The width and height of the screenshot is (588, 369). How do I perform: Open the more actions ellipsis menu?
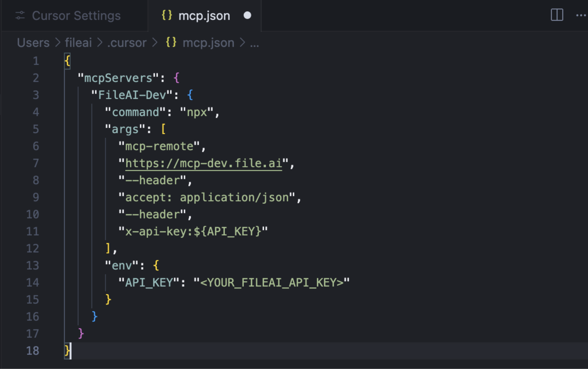click(x=581, y=15)
